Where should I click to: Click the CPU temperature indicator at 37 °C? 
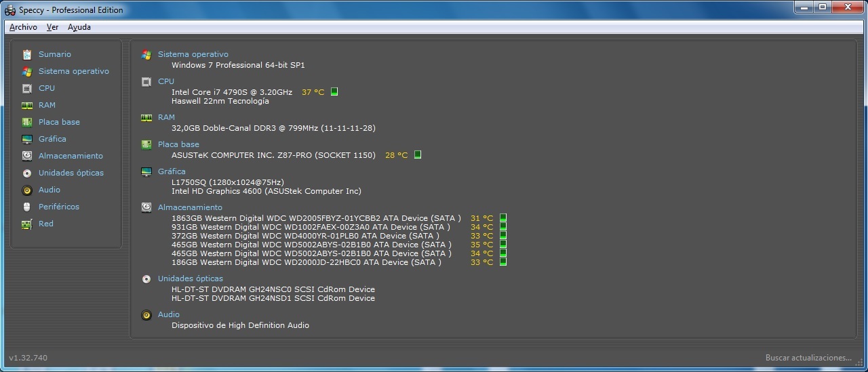point(334,92)
